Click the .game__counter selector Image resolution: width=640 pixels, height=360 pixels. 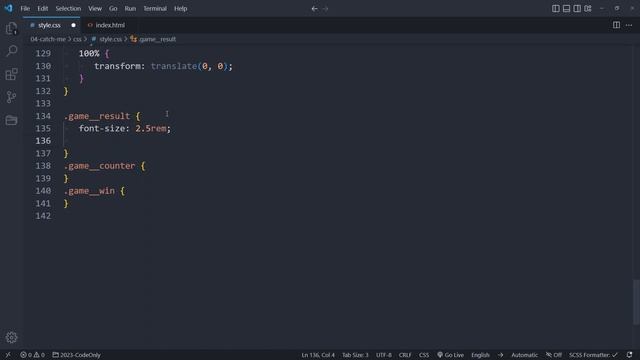pos(99,166)
